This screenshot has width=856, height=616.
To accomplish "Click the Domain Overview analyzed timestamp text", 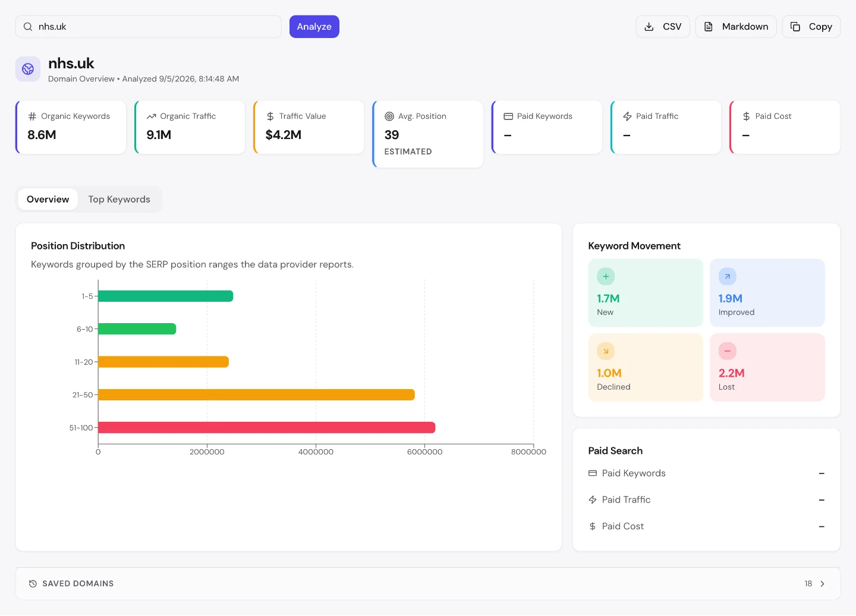I will click(x=144, y=79).
